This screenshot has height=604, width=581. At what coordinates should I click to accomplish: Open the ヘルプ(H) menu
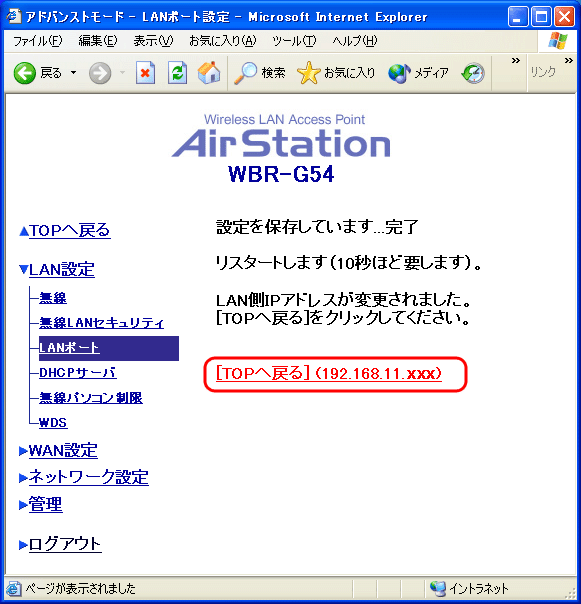coord(355,40)
